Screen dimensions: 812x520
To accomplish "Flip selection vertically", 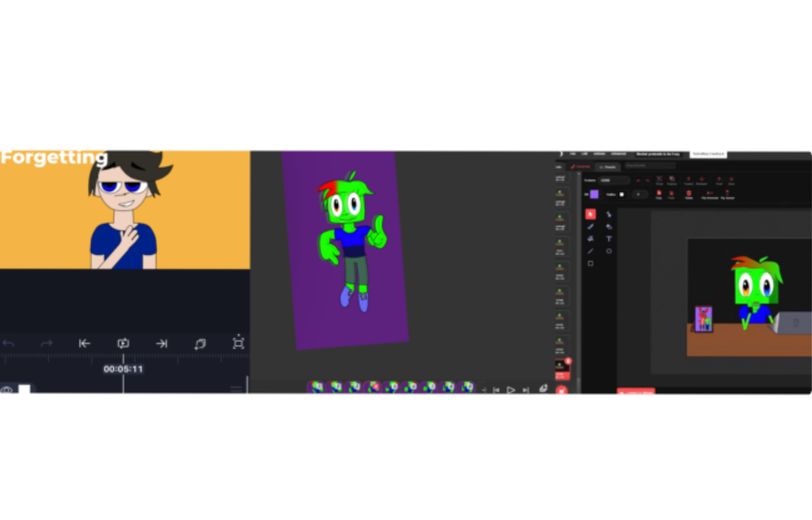I will pyautogui.click(x=727, y=194).
